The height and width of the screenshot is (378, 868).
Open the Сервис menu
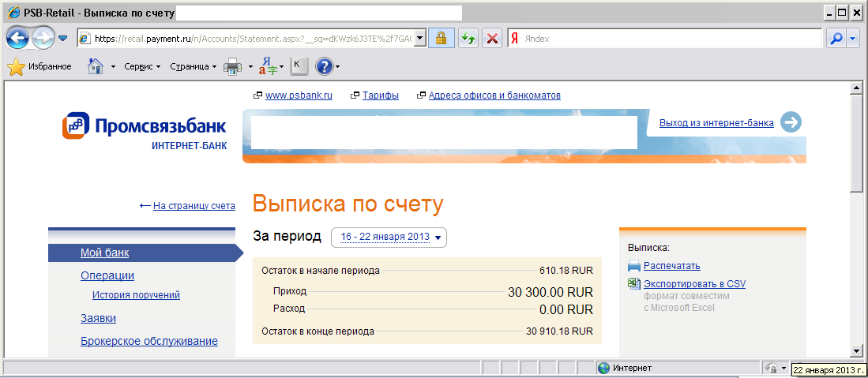[141, 66]
